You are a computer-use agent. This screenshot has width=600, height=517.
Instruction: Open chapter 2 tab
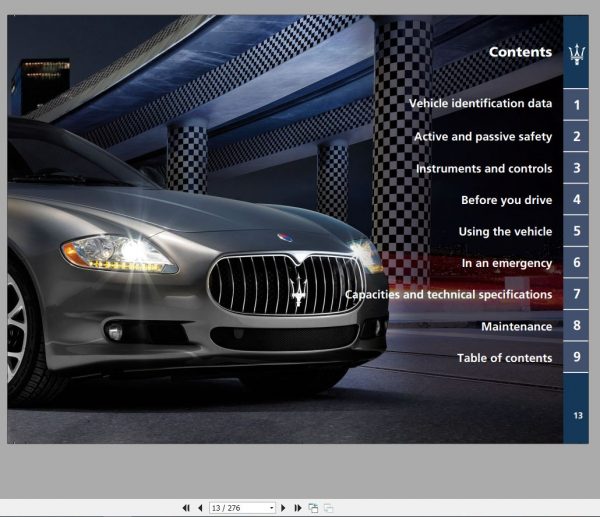click(x=576, y=136)
